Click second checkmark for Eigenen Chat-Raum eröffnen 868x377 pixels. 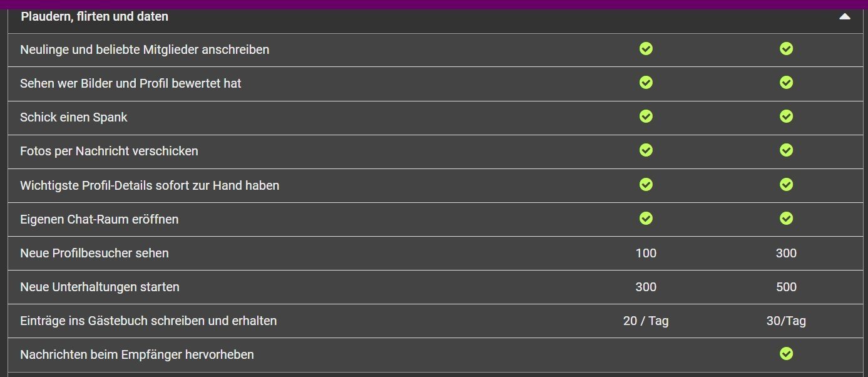786,219
